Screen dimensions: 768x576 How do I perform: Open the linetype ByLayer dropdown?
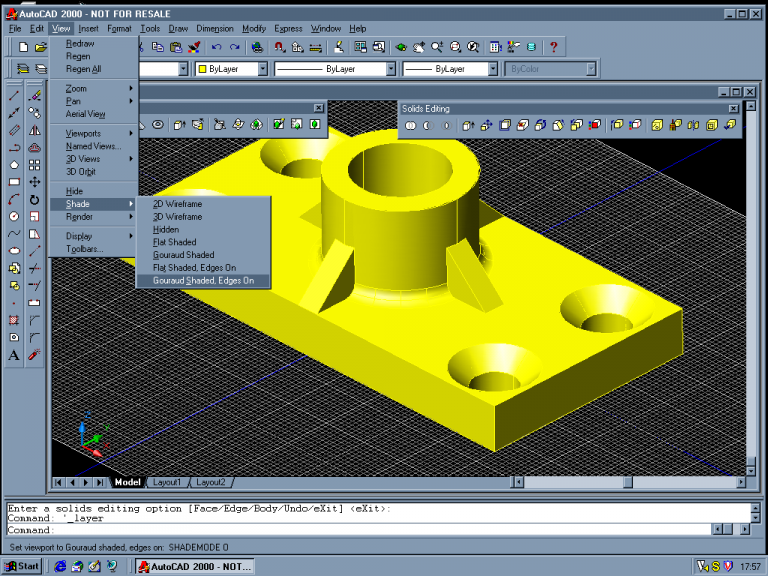(x=391, y=69)
